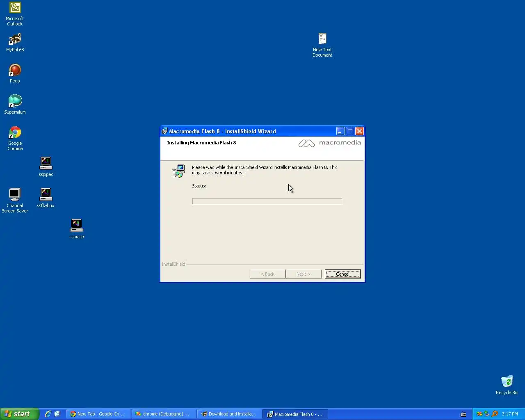Viewport: 525px width, 420px height.
Task: Switch to Download and installa... taskbar button
Action: (x=230, y=414)
